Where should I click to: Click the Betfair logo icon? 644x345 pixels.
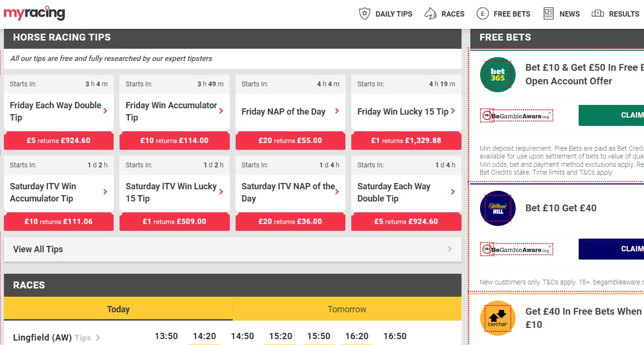click(x=498, y=318)
